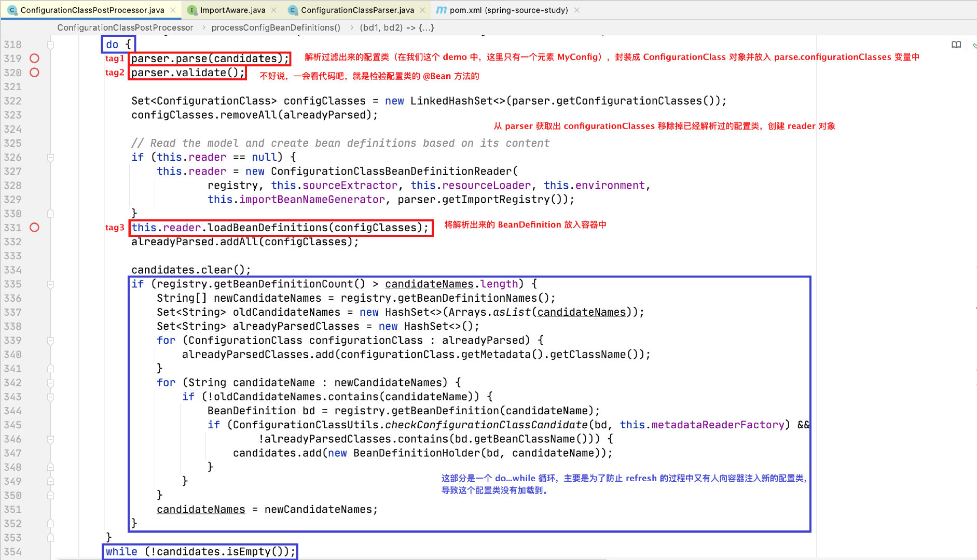Toggle breakpoint on line 319
977x560 pixels.
[x=34, y=59]
